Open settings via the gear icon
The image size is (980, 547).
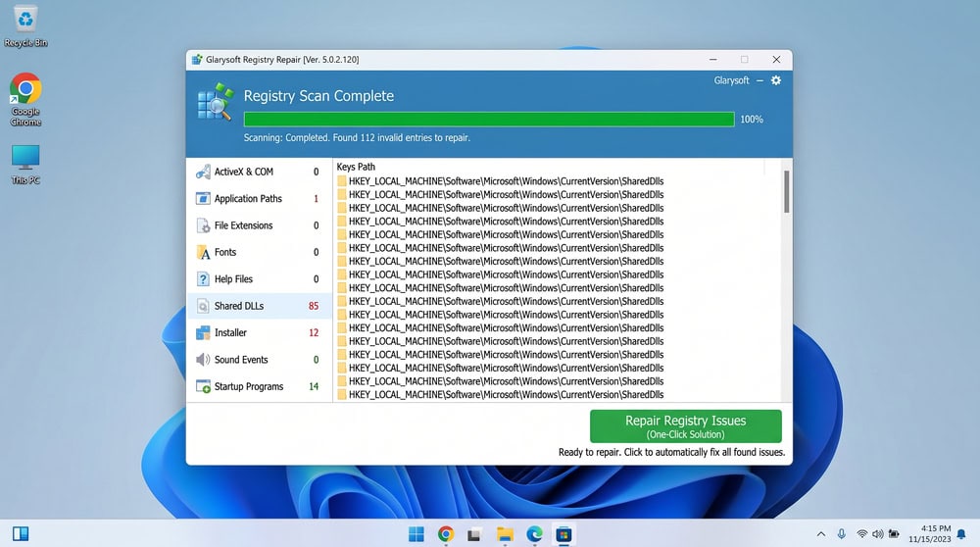[775, 80]
